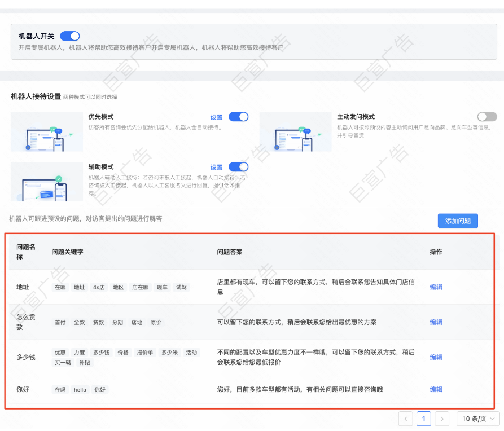The height and width of the screenshot is (431, 504).
Task: Edit the 多少钱 question entry
Action: pyautogui.click(x=435, y=357)
